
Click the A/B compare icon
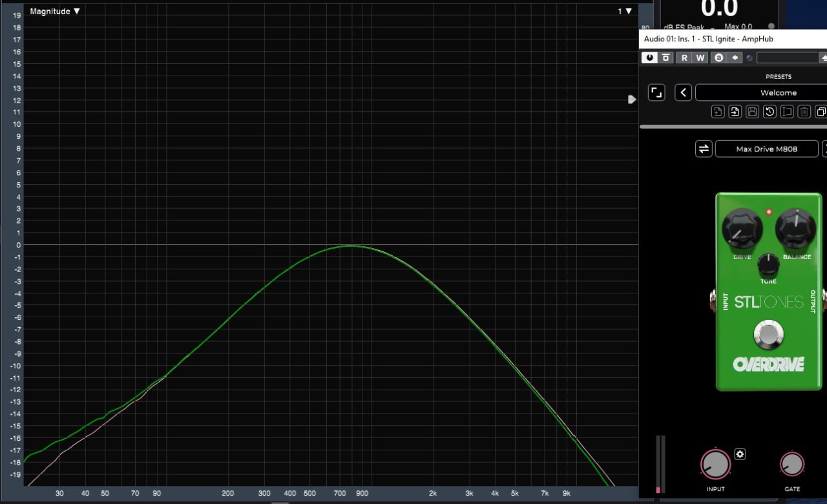point(718,58)
